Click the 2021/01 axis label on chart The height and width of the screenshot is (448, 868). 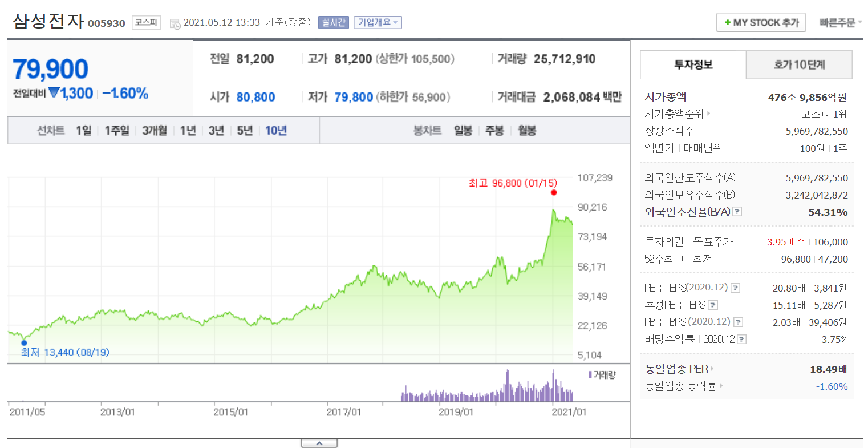(569, 411)
